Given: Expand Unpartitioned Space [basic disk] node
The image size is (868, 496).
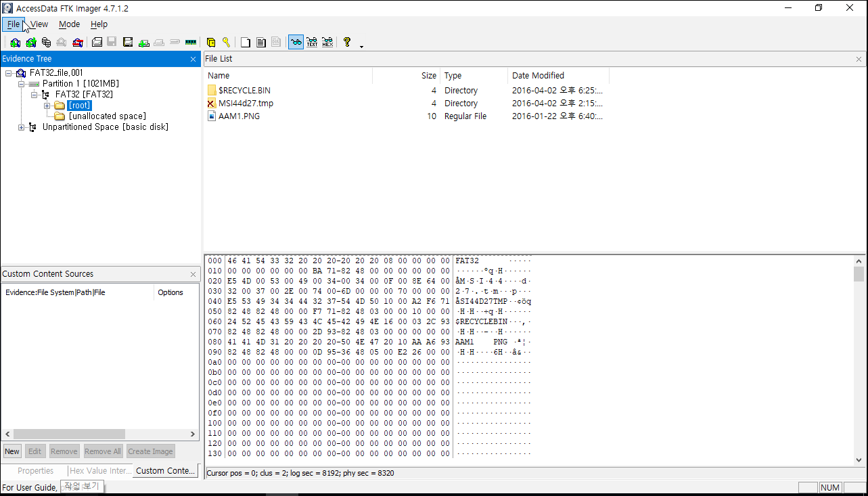Looking at the screenshot, I should click(21, 127).
